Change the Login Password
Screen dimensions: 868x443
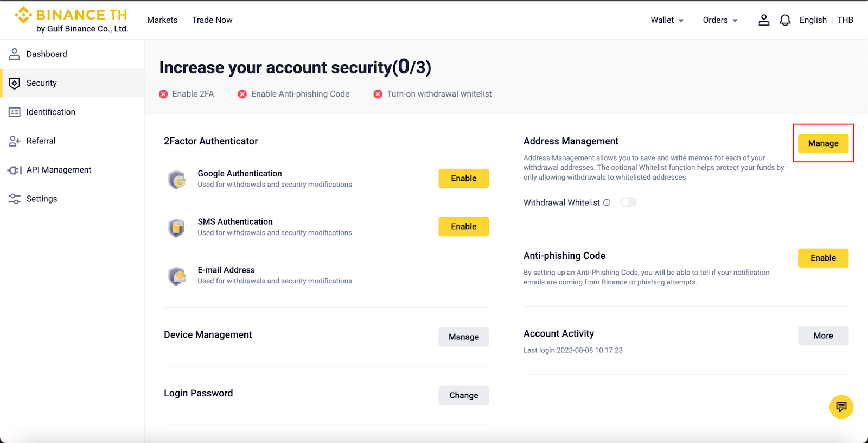coord(463,395)
